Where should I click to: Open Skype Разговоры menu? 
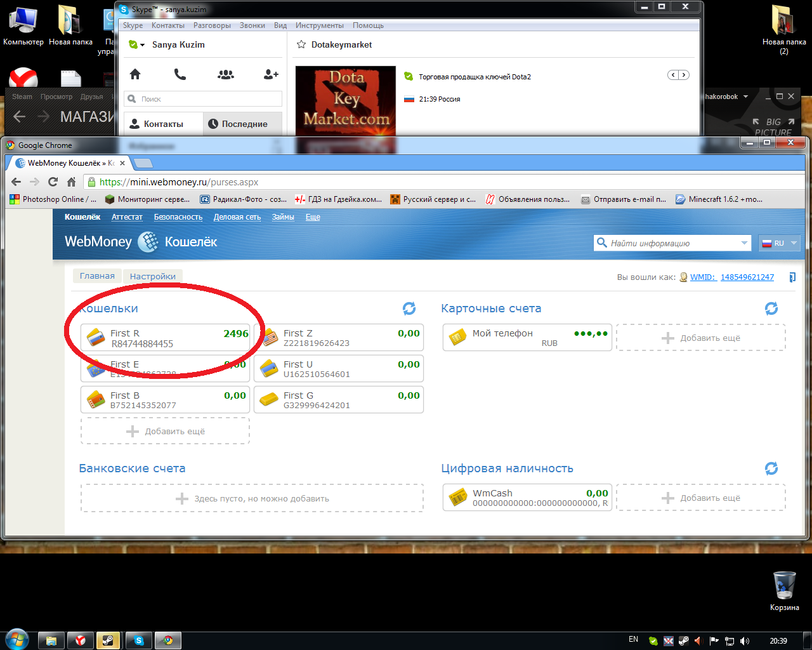click(212, 25)
